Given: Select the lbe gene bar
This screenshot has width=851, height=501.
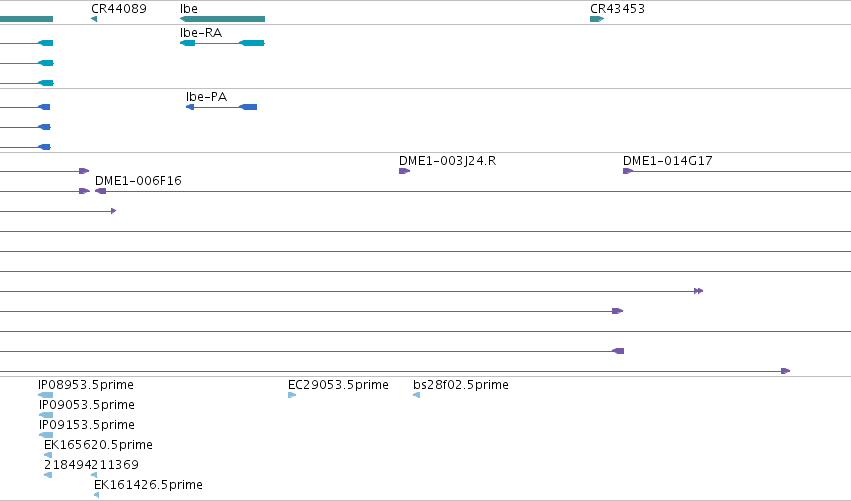Looking at the screenshot, I should 223,19.
